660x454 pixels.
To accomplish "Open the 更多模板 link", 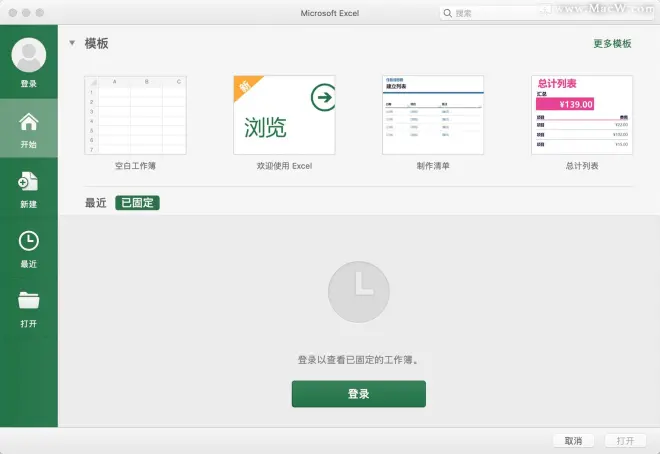I will [612, 44].
